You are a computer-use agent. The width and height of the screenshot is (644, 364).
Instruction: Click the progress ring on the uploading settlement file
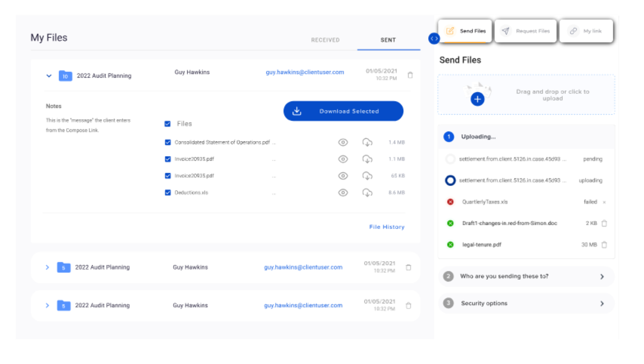point(450,181)
